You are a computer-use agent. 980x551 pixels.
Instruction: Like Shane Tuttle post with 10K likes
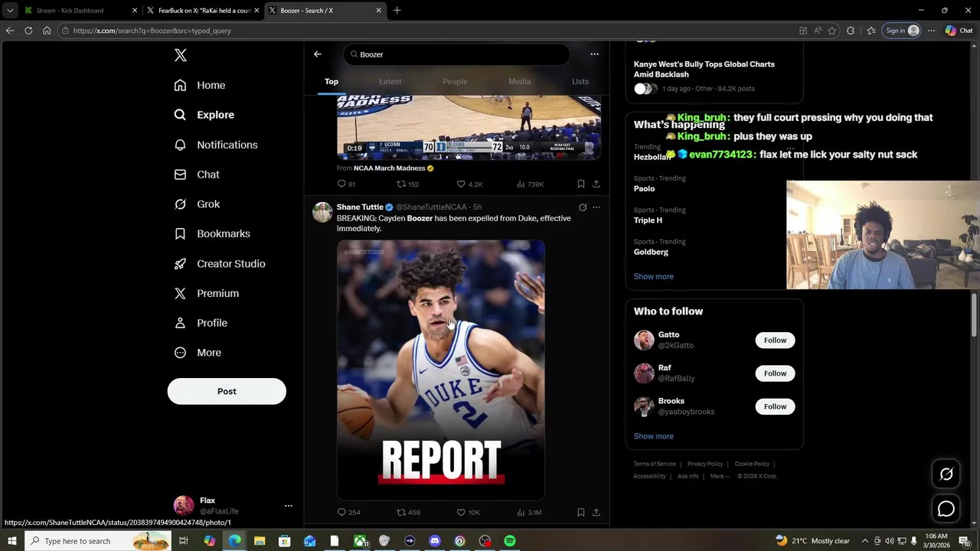[468, 512]
